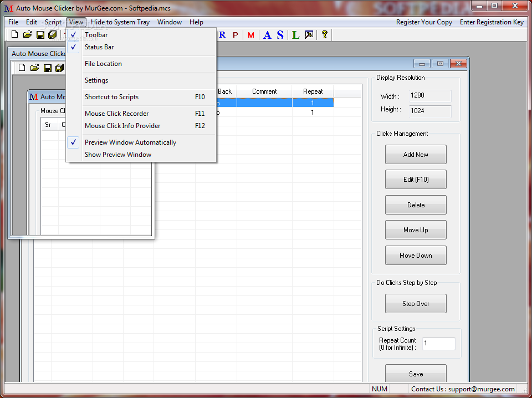This screenshot has height=398, width=532.
Task: Click the Save button under Script Settings
Action: pyautogui.click(x=416, y=374)
